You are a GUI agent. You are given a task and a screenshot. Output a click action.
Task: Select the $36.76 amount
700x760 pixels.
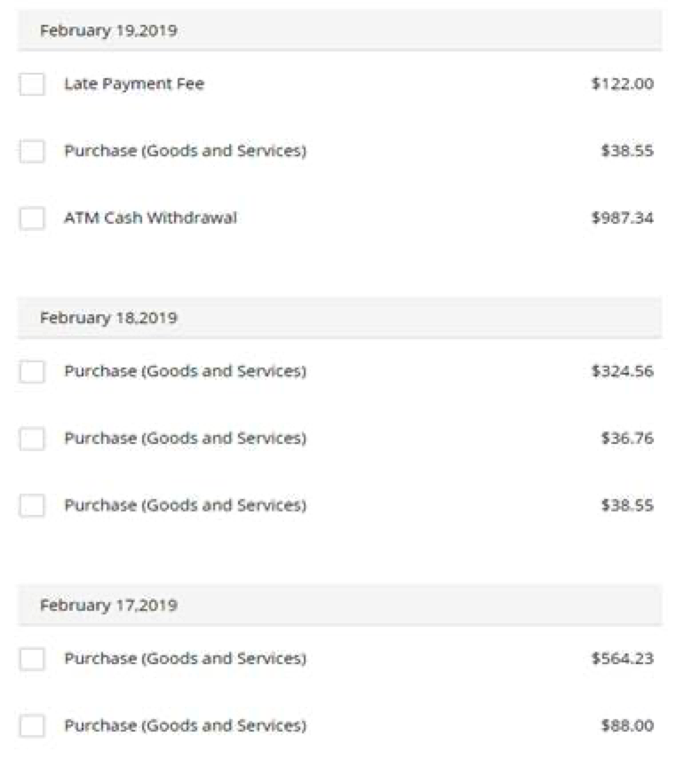tap(627, 439)
